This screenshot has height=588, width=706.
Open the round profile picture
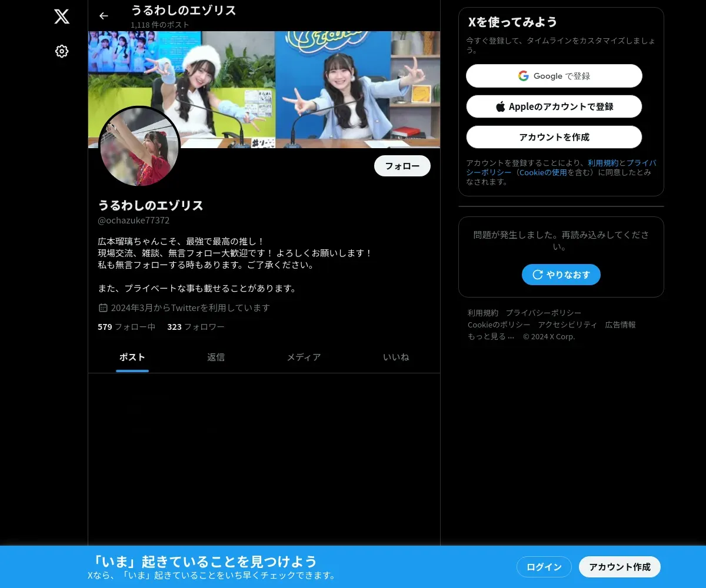point(139,147)
